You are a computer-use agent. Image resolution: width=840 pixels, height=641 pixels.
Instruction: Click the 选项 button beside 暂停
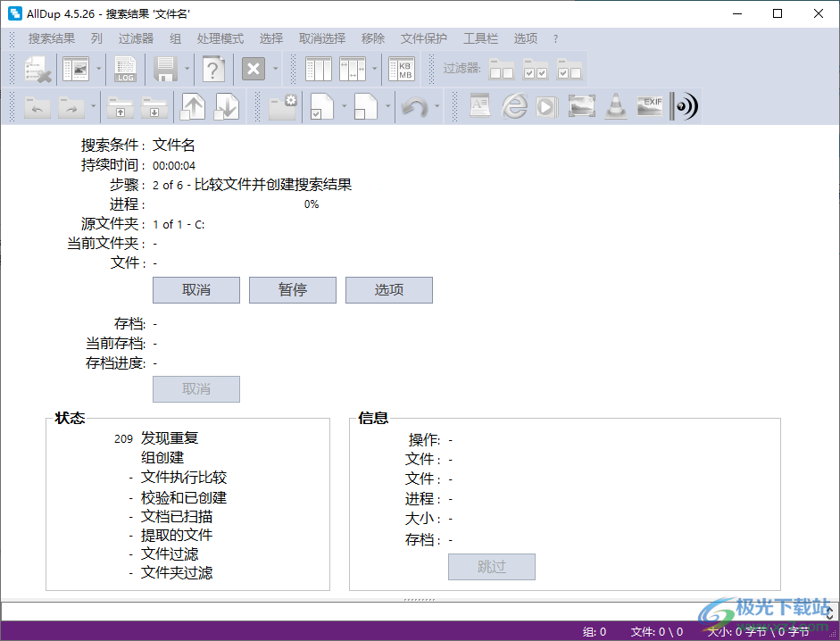point(389,290)
